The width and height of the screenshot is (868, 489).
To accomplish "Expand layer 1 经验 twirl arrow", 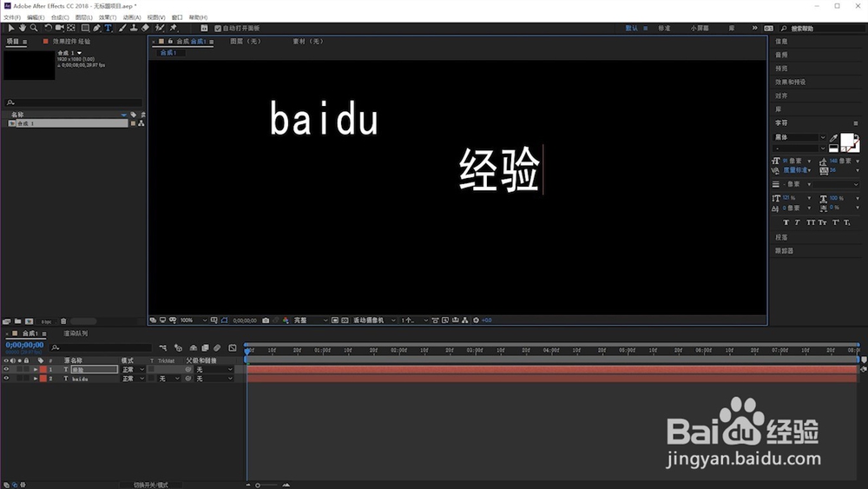I will point(36,369).
